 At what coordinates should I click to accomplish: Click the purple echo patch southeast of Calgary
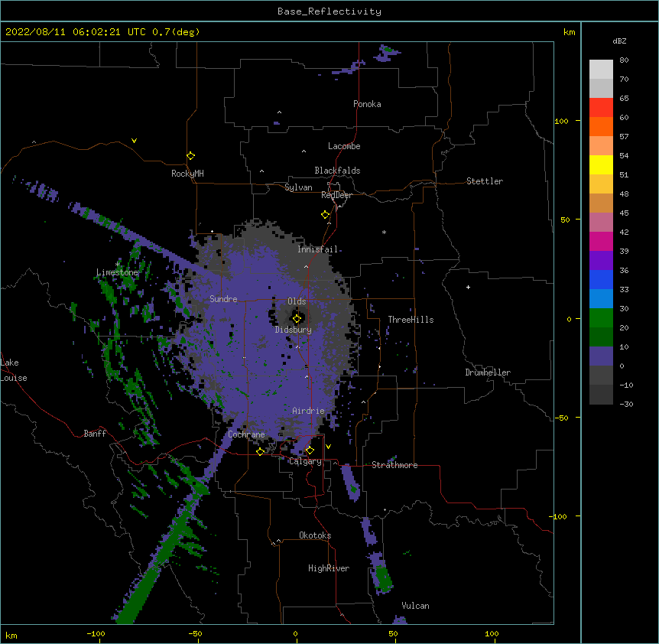[350, 482]
